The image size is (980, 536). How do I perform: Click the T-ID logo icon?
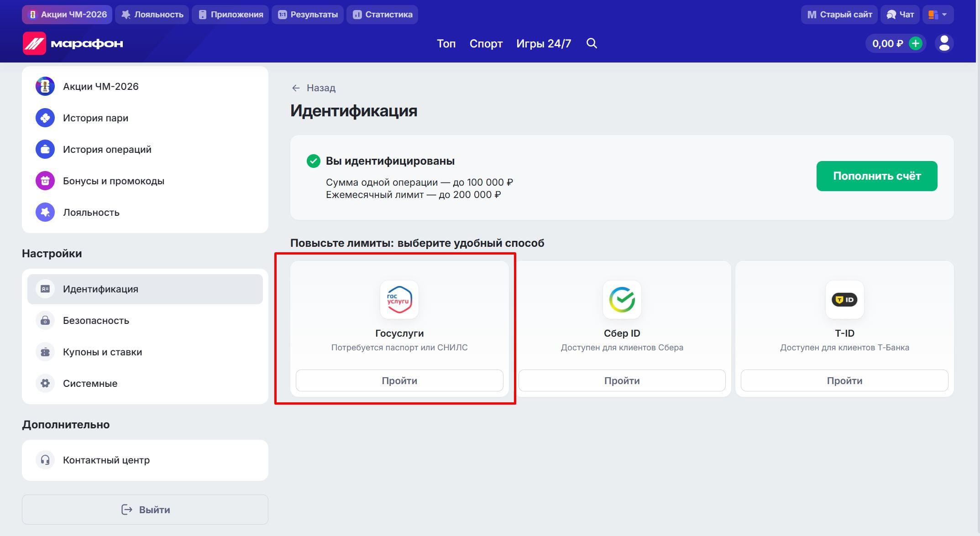pos(844,300)
